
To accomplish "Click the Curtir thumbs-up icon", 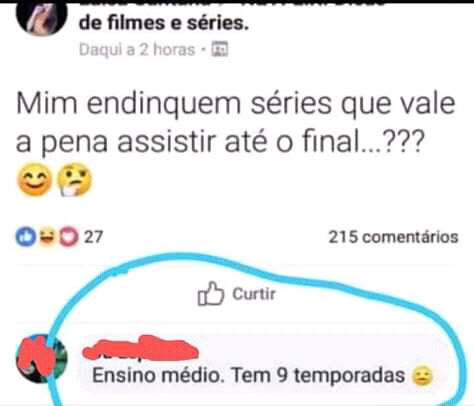I will [211, 294].
